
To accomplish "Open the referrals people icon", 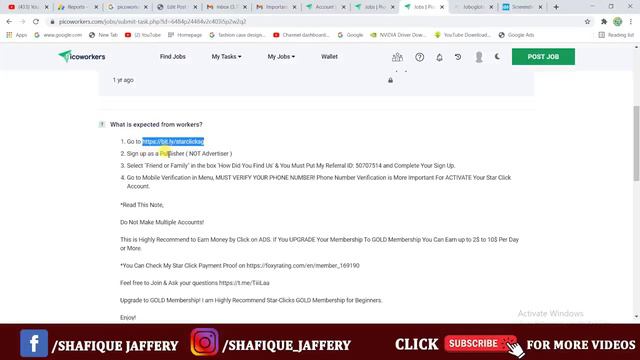I will click(x=397, y=57).
